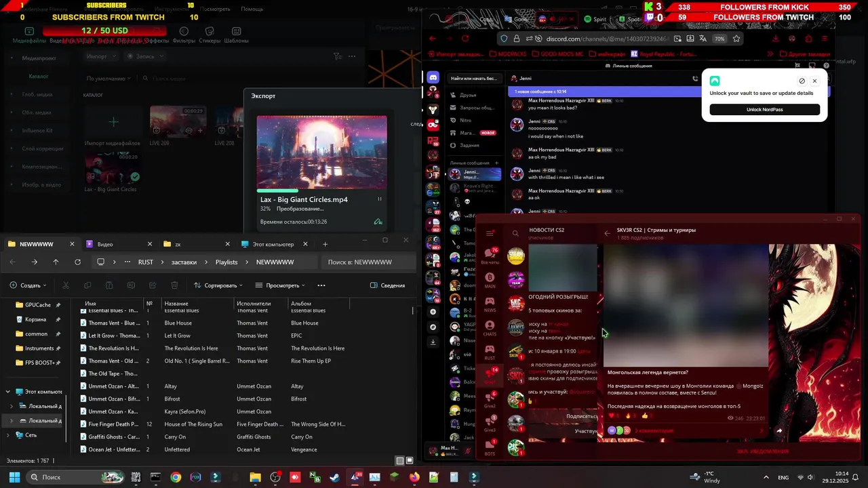Click the browser URL discord.com address bar
This screenshot has width=868, height=488.
point(607,39)
